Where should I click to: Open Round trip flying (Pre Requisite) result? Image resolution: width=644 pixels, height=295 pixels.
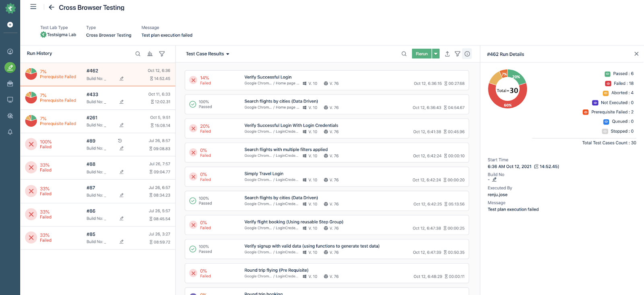pyautogui.click(x=327, y=273)
